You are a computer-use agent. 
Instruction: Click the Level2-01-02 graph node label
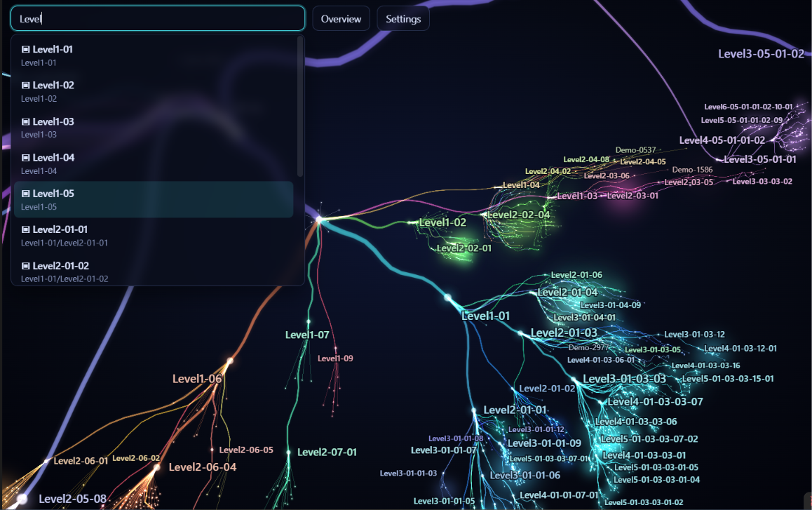(547, 389)
